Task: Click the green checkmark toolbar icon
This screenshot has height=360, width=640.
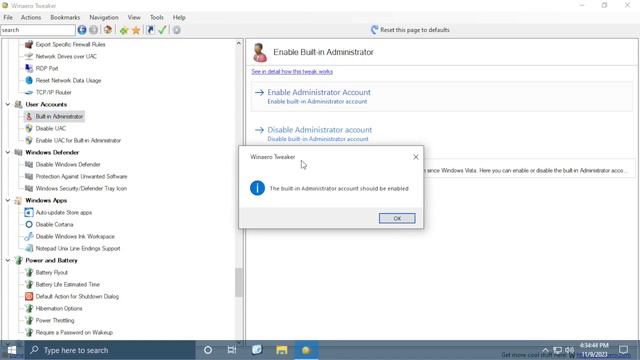Action: 162,30
